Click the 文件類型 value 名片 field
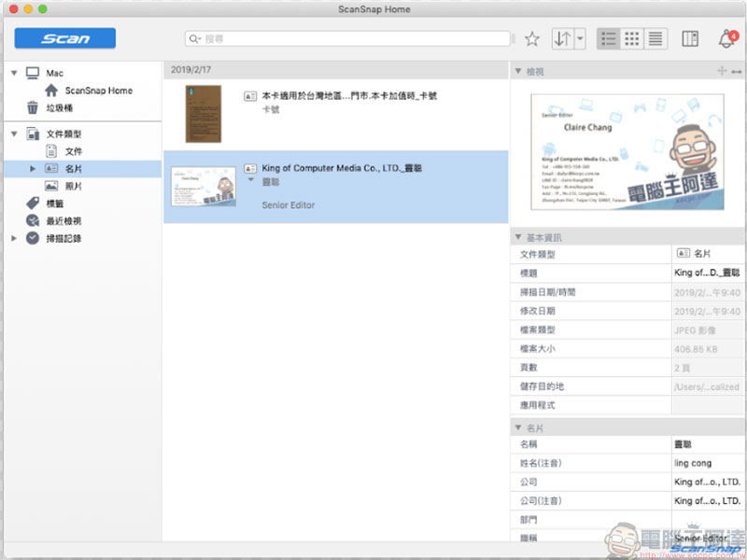Viewport: 747px width, 560px height. point(708,254)
